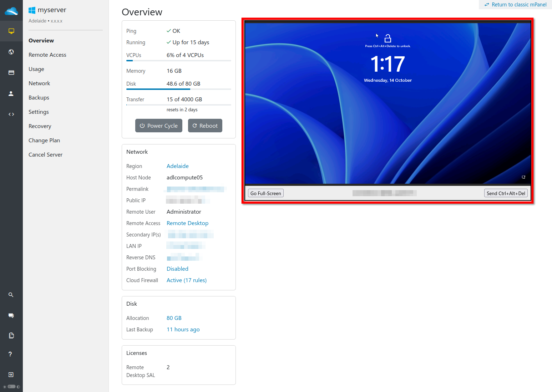Viewport: 552px width, 392px height.
Task: Click Send Ctrl+Alt+Del button
Action: (x=506, y=193)
